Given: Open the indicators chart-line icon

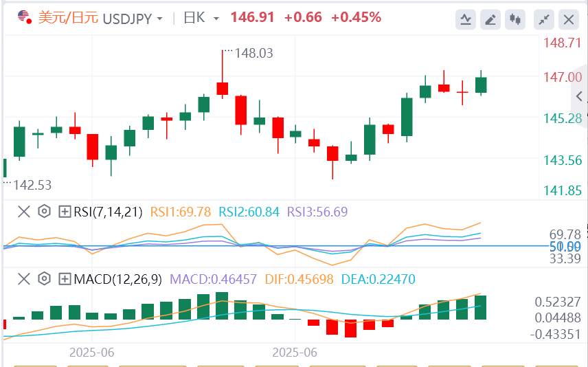Looking at the screenshot, I should [x=466, y=19].
